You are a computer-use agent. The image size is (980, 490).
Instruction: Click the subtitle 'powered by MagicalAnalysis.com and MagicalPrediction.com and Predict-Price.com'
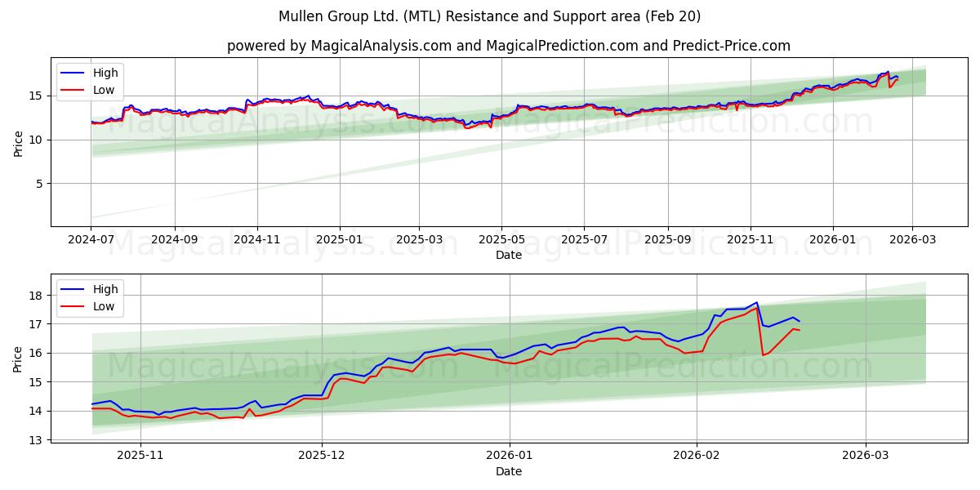coord(509,46)
